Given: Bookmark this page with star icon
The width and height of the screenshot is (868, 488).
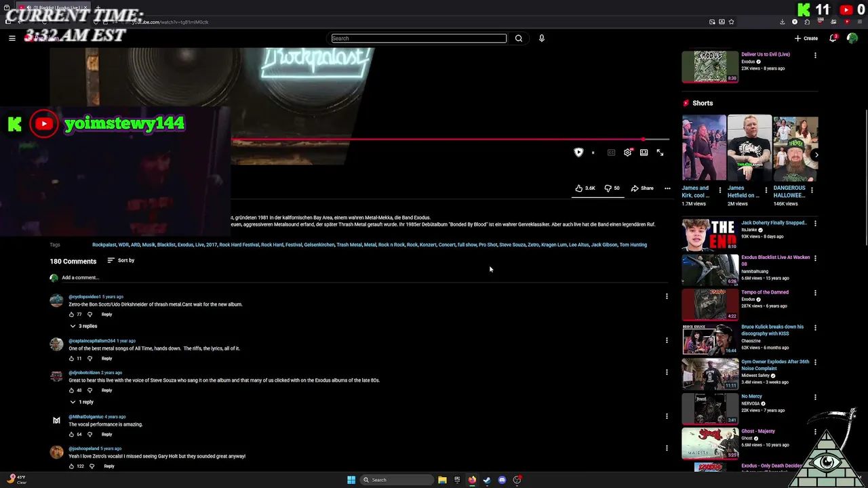Looking at the screenshot, I should pyautogui.click(x=731, y=22).
